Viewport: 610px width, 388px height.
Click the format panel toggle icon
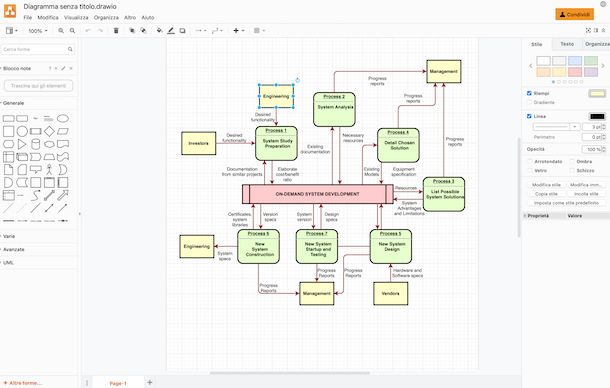[x=596, y=30]
